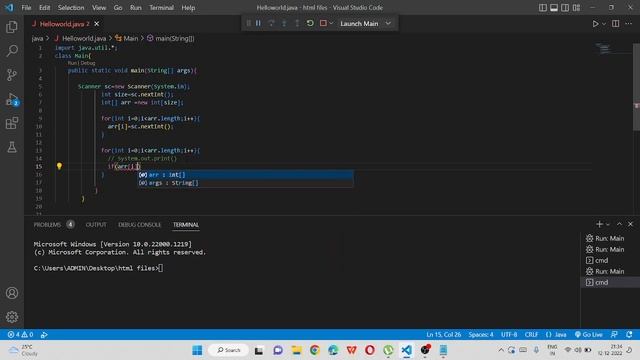Open the Testing flask view

(x=12, y=147)
